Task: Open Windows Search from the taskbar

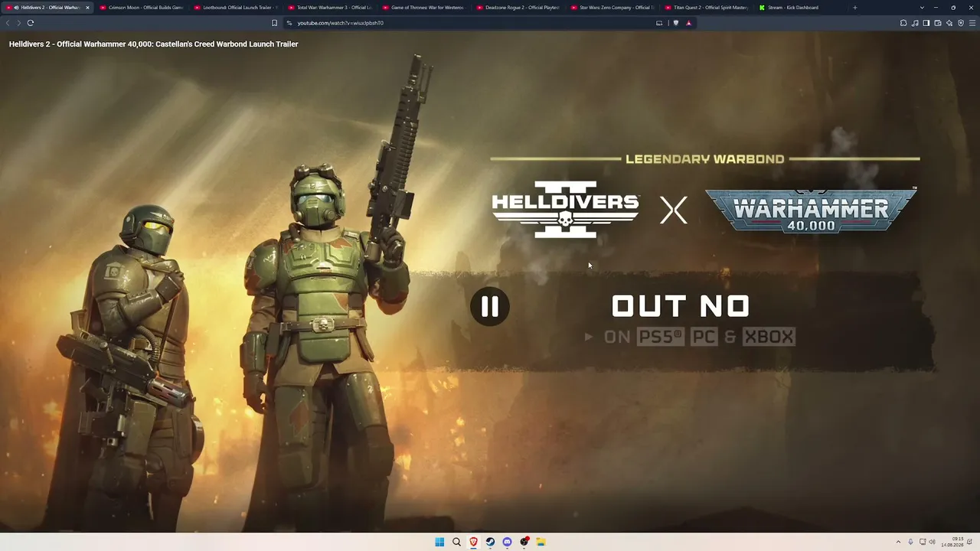Action: (x=456, y=542)
